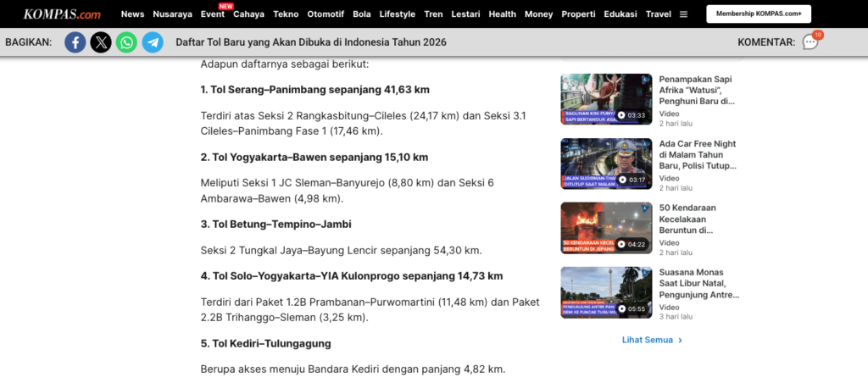Open the hamburger menu in navbar
Image resolution: width=868 pixels, height=383 pixels.
pos(684,14)
